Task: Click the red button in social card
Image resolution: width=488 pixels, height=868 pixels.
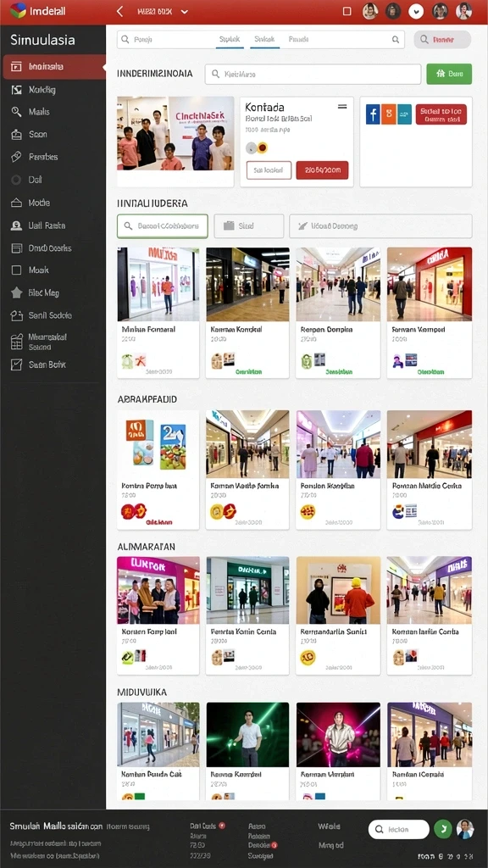Action: coord(441,114)
